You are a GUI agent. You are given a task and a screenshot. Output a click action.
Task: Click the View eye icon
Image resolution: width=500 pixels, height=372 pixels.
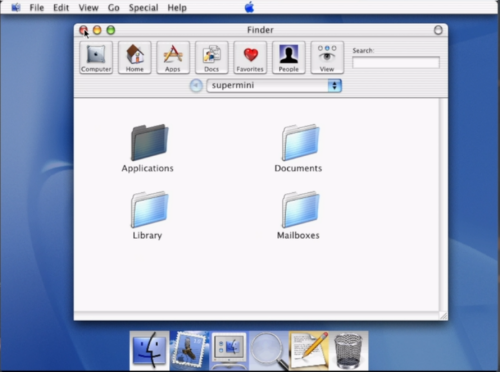327,57
